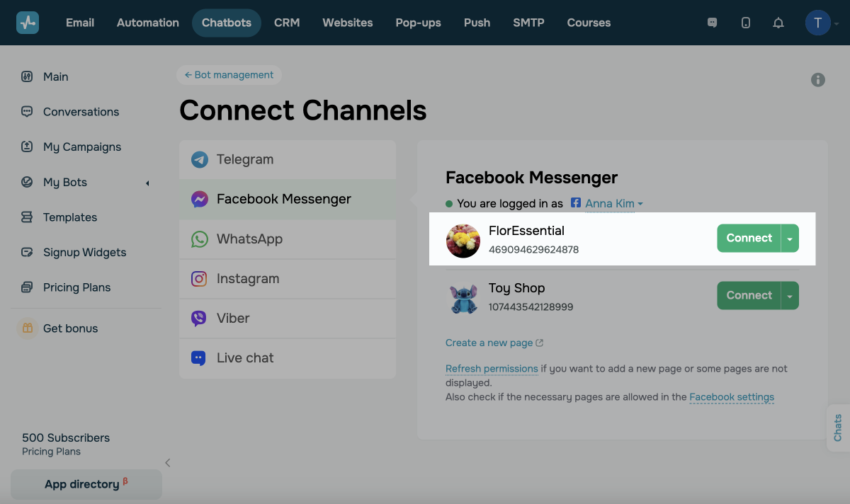
Task: Click the Telegram channel icon
Action: pos(200,159)
